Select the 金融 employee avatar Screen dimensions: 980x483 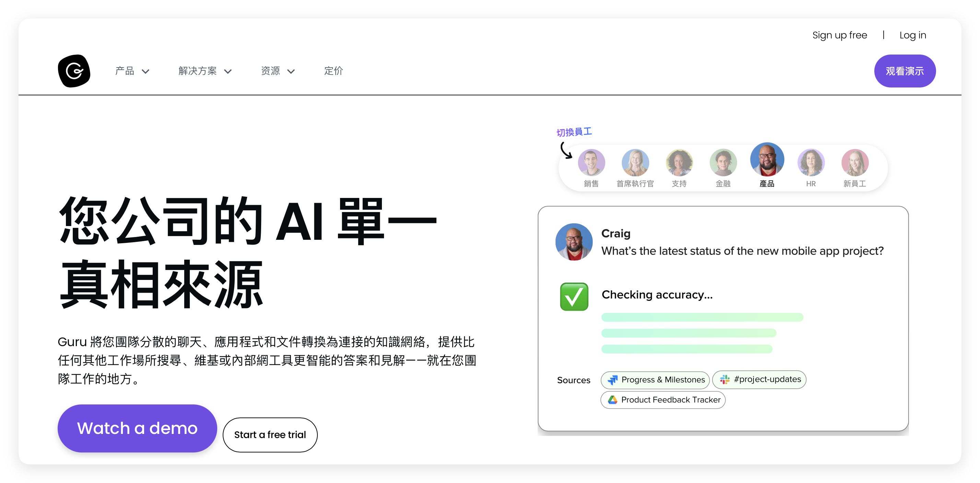click(x=723, y=162)
